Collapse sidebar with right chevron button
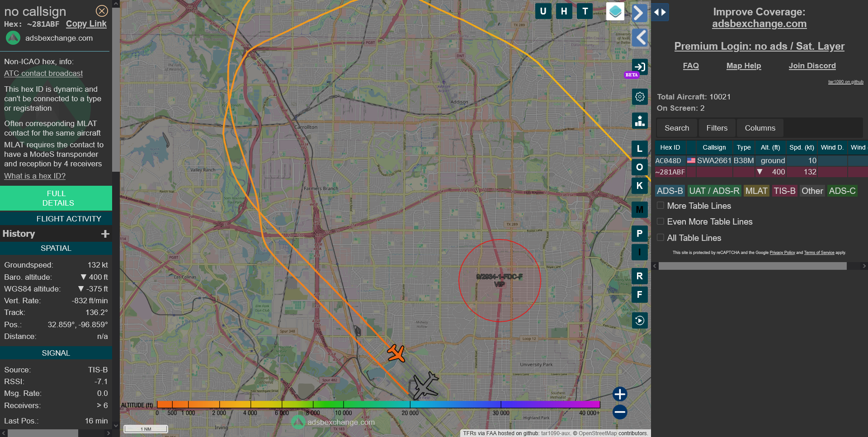This screenshot has width=868, height=437. tap(639, 13)
